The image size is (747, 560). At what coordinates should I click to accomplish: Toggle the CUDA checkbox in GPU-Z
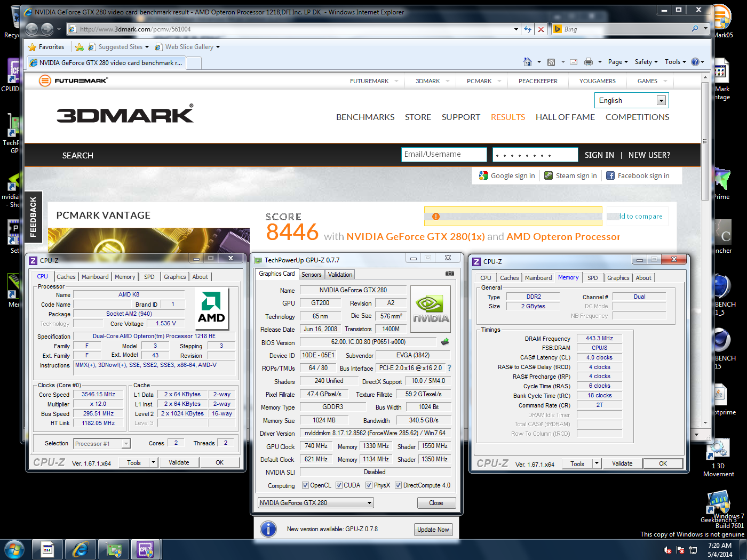click(339, 485)
